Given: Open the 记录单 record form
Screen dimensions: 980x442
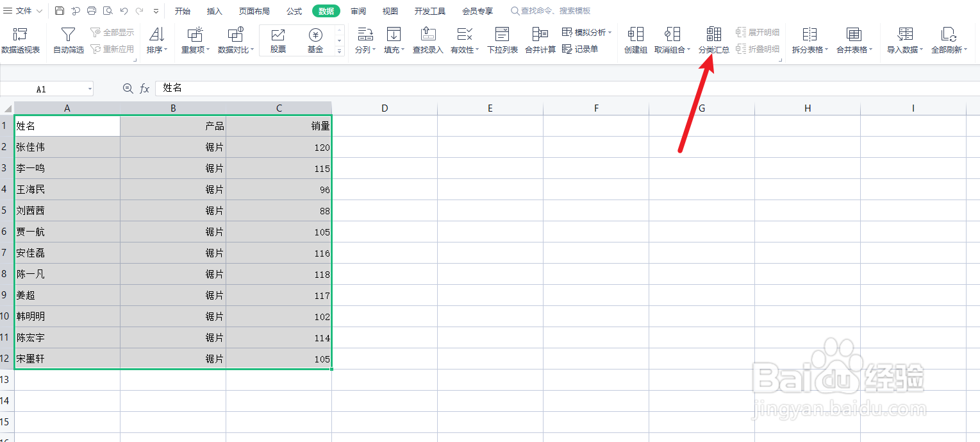Looking at the screenshot, I should pos(580,49).
